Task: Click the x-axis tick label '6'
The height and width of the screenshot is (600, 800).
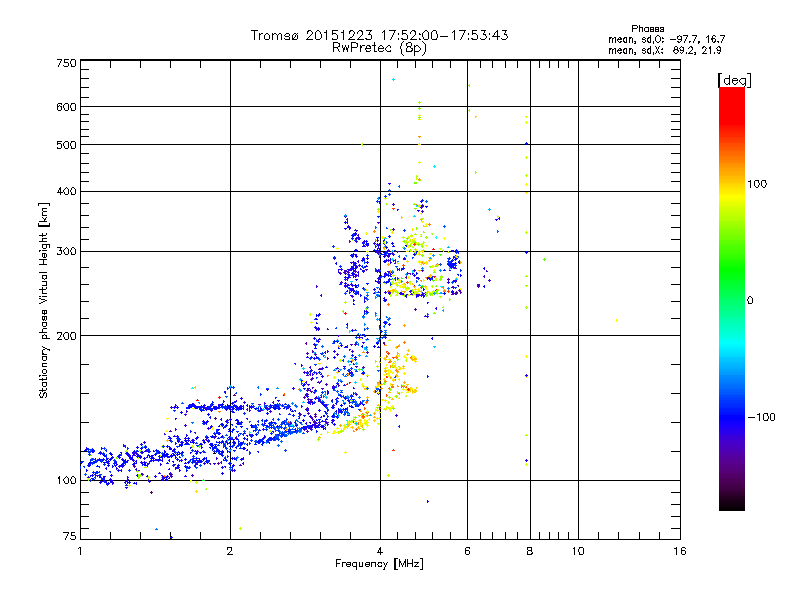Action: point(467,551)
